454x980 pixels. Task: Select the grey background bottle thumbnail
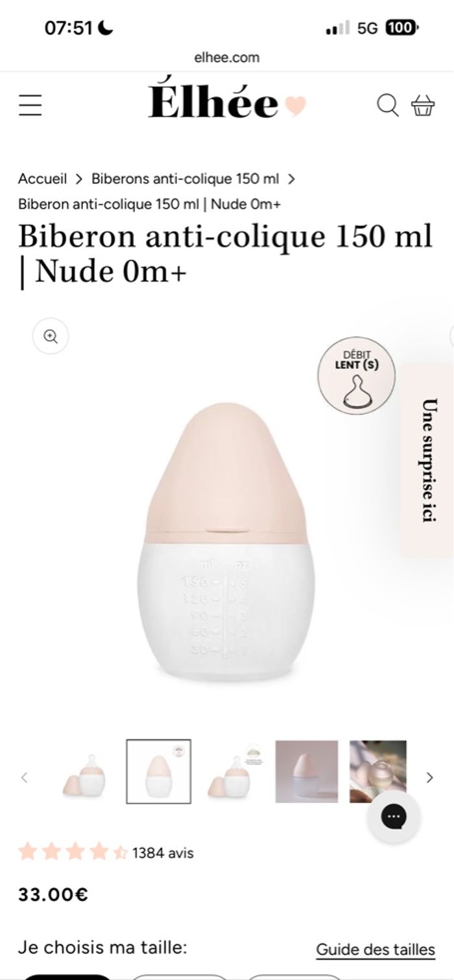tap(307, 772)
